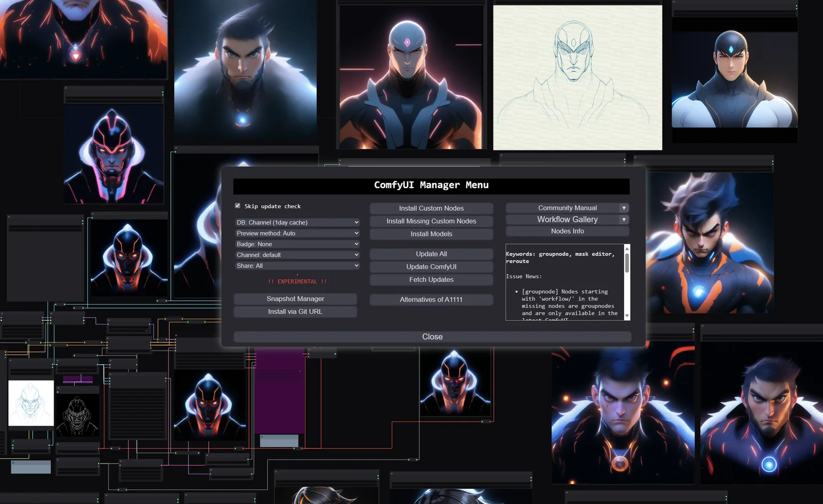The height and width of the screenshot is (504, 823).
Task: Open the Preview method: Auto dropdown
Action: [297, 233]
